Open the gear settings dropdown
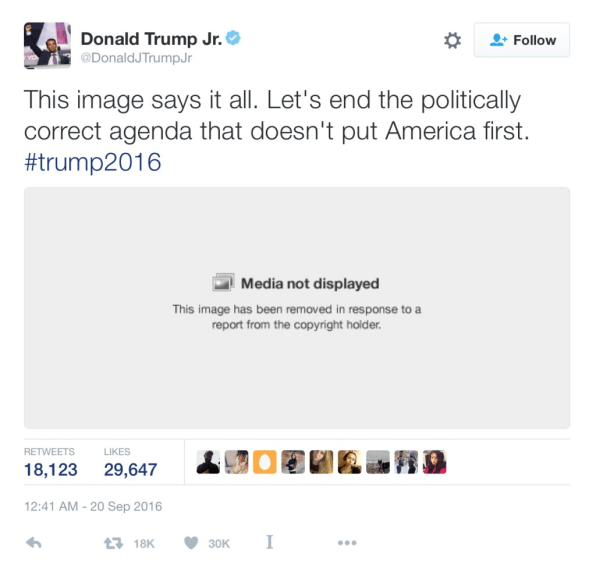This screenshot has width=596, height=576. pyautogui.click(x=452, y=40)
